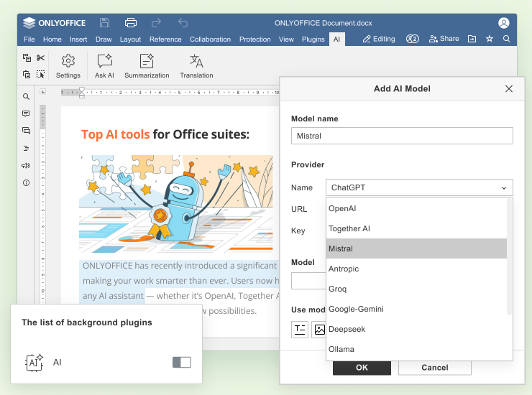Choose Deepseek from the provider list
The height and width of the screenshot is (395, 532).
point(416,329)
